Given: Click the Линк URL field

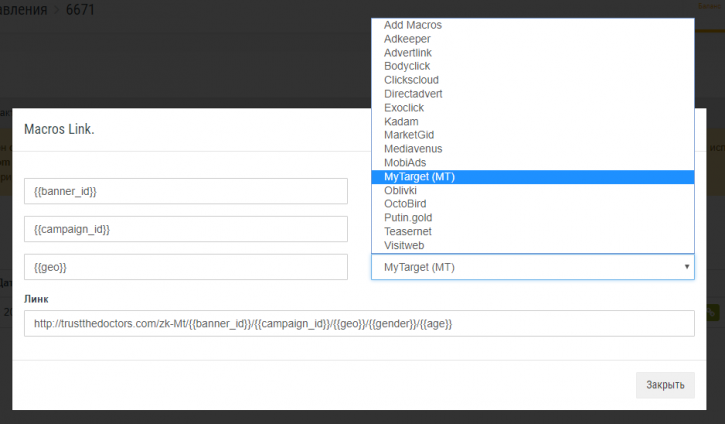Looking at the screenshot, I should pos(359,323).
